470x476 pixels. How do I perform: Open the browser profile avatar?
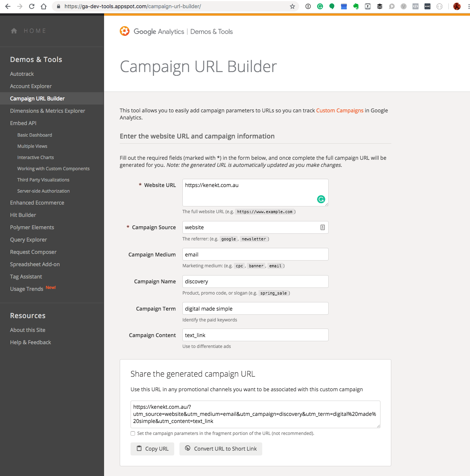[457, 6]
